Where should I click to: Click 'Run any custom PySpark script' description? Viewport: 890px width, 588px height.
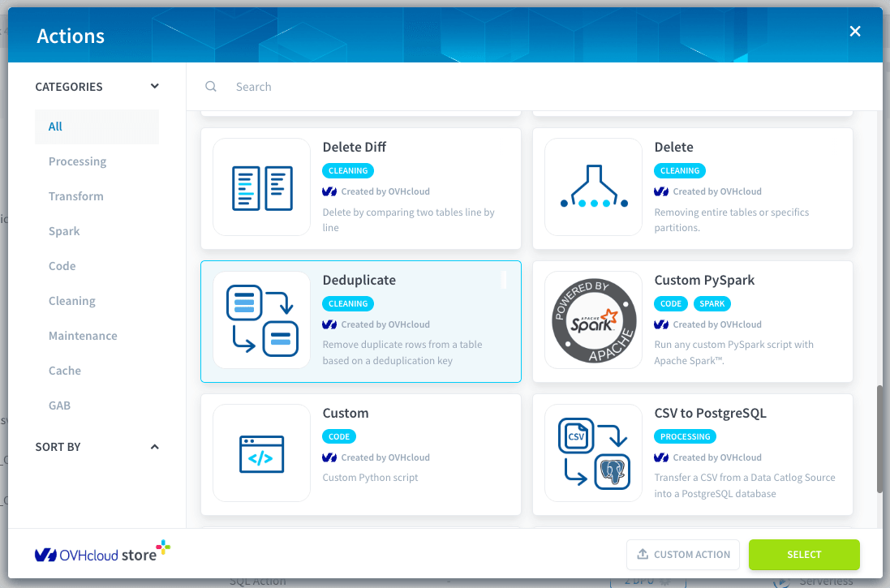click(734, 353)
